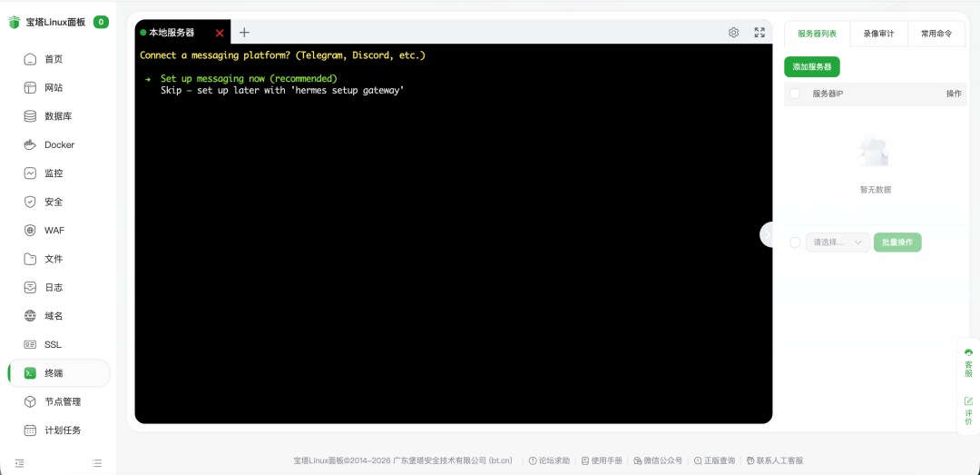
Task: Open sidebar menu list settings icon
Action: tap(97, 463)
